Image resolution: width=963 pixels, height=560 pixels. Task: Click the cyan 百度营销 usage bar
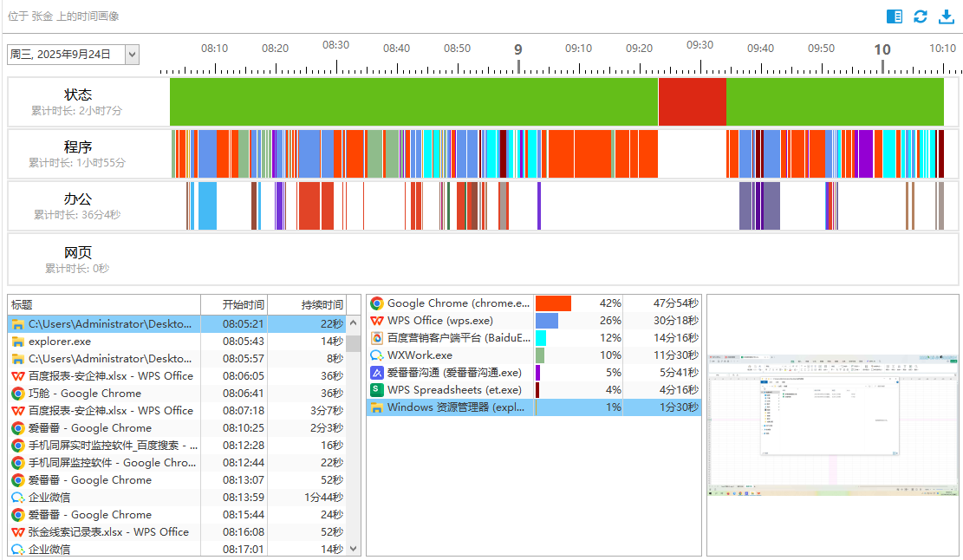coord(541,338)
